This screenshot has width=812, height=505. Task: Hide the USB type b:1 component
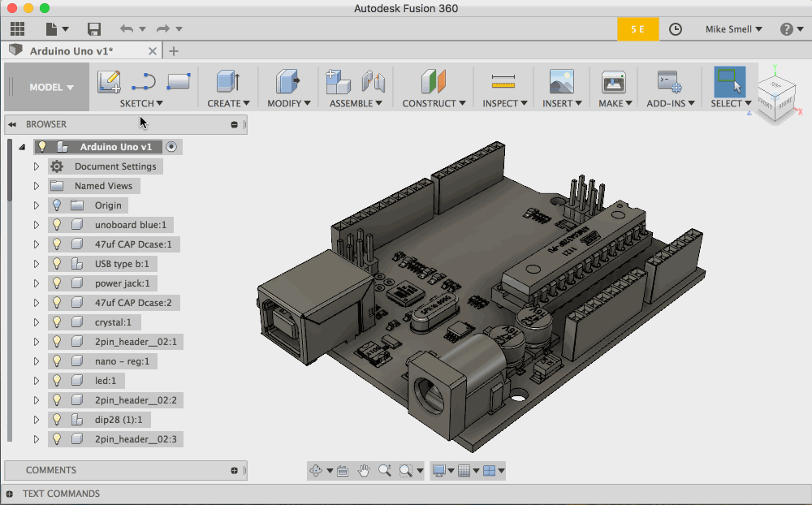(57, 264)
